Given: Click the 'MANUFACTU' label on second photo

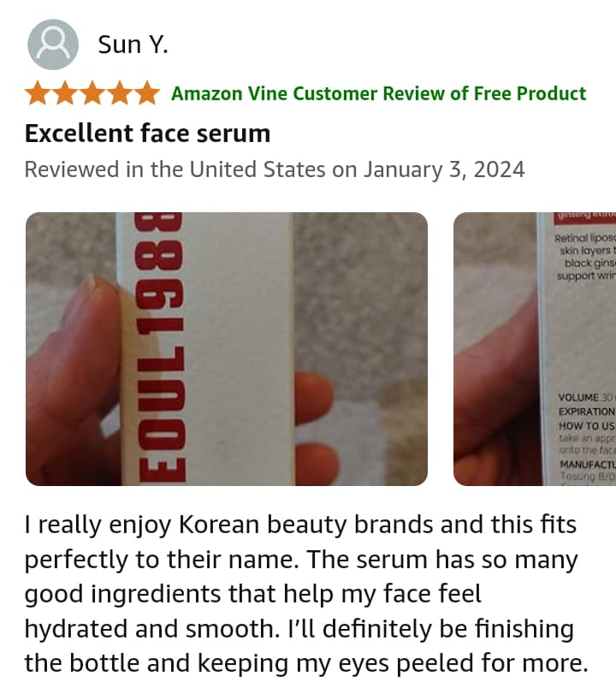Looking at the screenshot, I should coord(587,464).
